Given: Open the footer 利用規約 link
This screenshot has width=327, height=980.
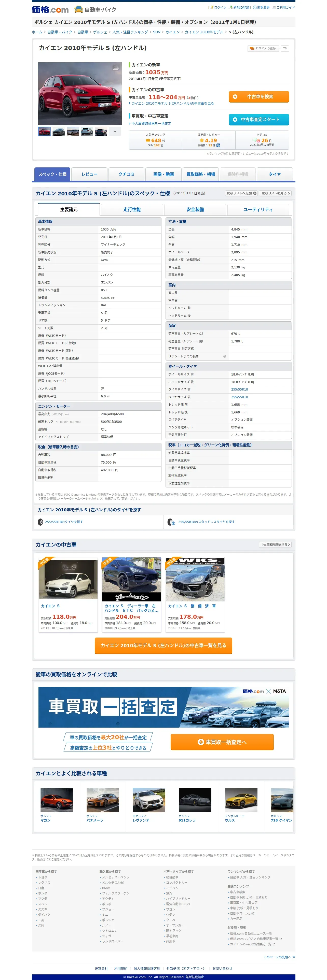Looking at the screenshot, I should 121,968.
